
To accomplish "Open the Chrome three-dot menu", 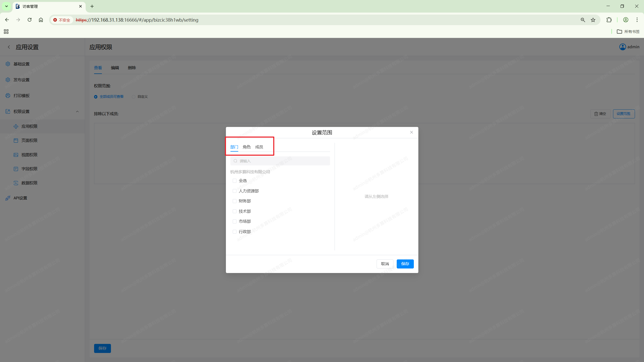I will pyautogui.click(x=637, y=20).
